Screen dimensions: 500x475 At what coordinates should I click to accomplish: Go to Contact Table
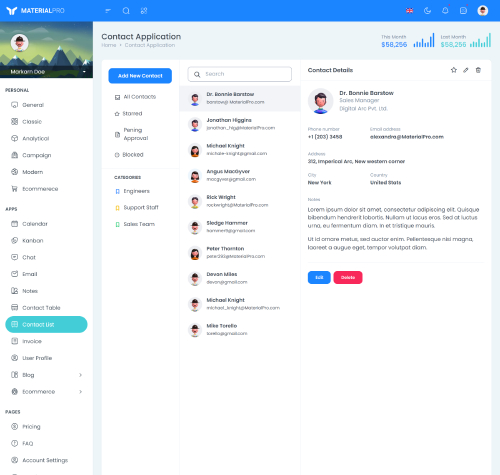coord(46,308)
